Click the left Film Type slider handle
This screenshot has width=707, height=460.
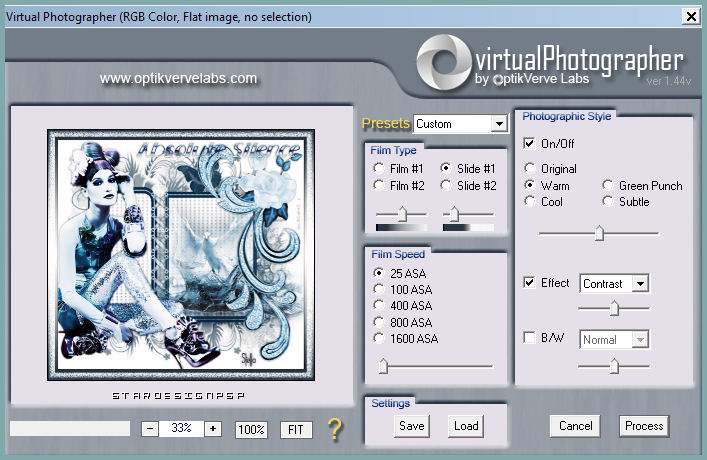(402, 214)
